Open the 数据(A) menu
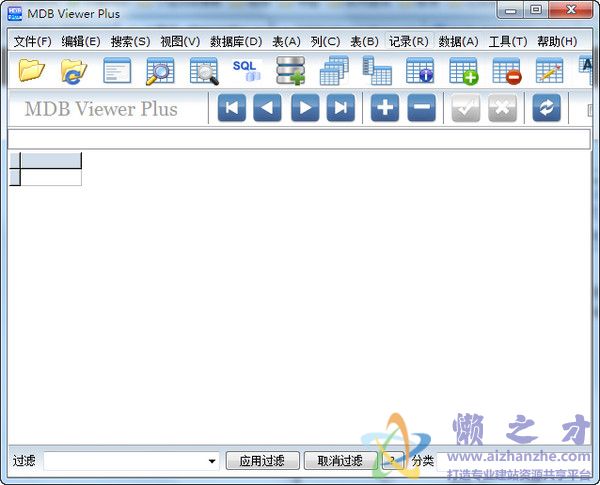 click(x=458, y=41)
